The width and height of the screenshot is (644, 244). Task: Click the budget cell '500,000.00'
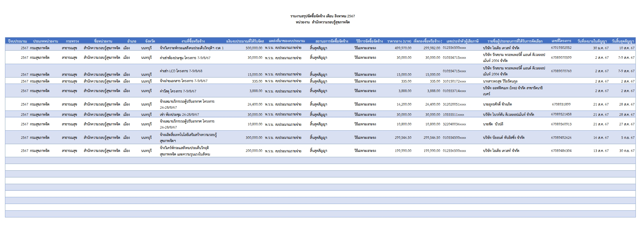[x=254, y=48]
